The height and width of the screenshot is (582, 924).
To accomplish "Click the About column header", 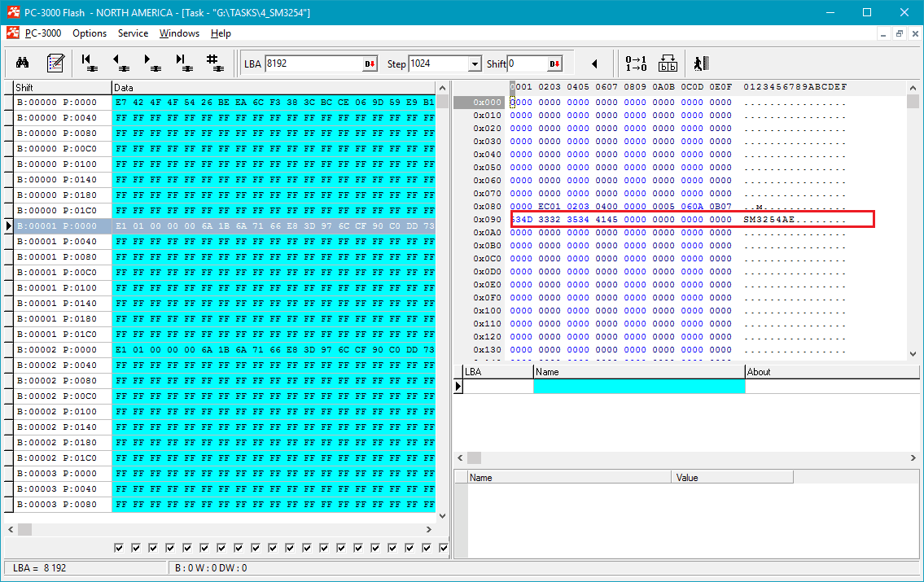I will [x=832, y=372].
